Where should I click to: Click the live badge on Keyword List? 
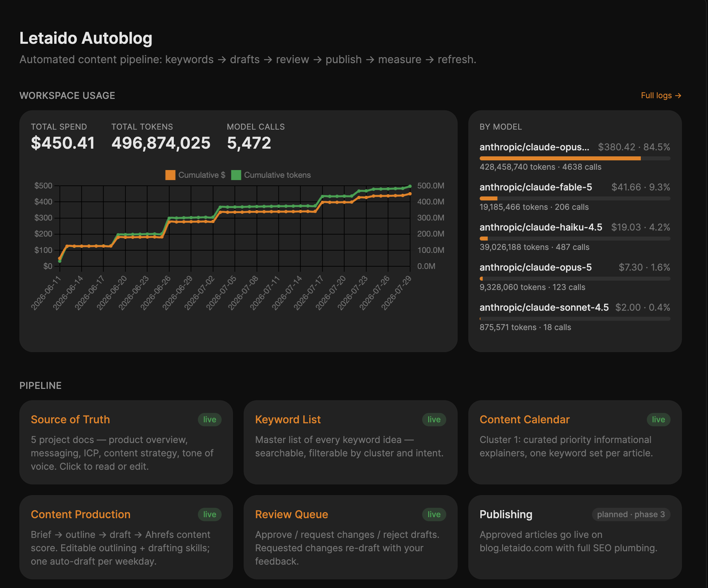pyautogui.click(x=434, y=420)
